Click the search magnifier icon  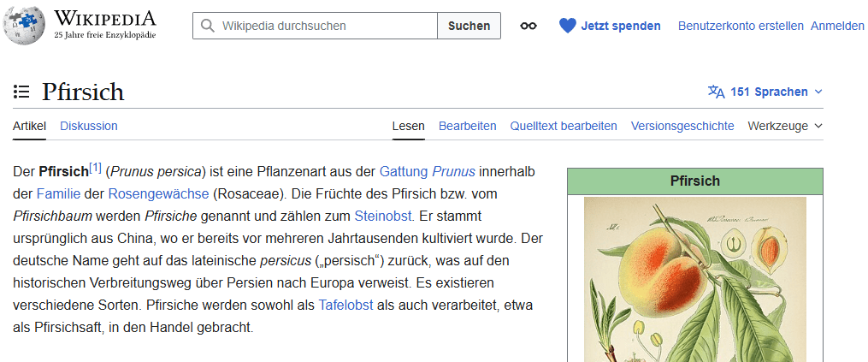tap(208, 26)
